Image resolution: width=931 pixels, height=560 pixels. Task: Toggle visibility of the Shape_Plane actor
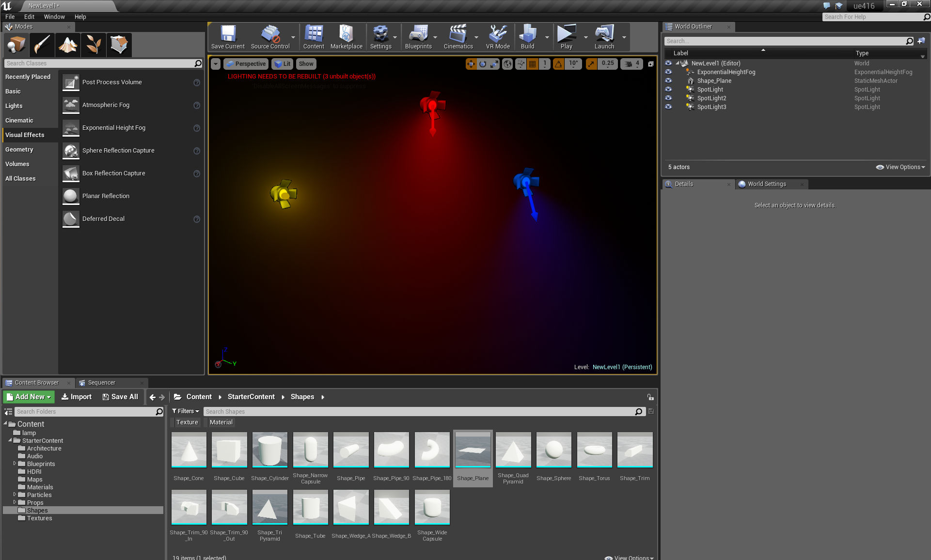668,80
